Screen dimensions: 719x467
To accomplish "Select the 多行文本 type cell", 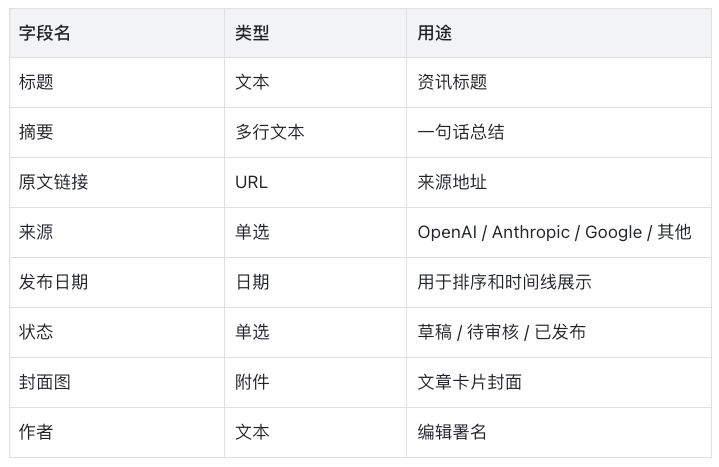I will click(x=315, y=133).
